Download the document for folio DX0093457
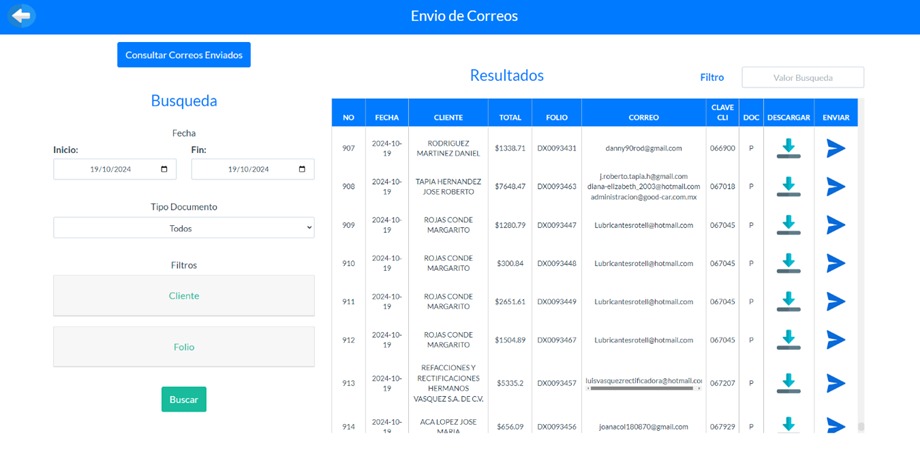Viewport: 920px width, 454px height. [x=789, y=383]
